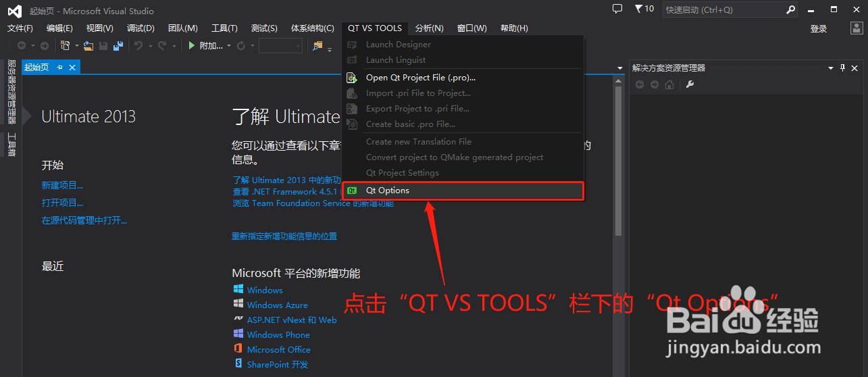Screen dimensions: 868x377
Task: Open the 工具箱 side tab
Action: point(11,145)
